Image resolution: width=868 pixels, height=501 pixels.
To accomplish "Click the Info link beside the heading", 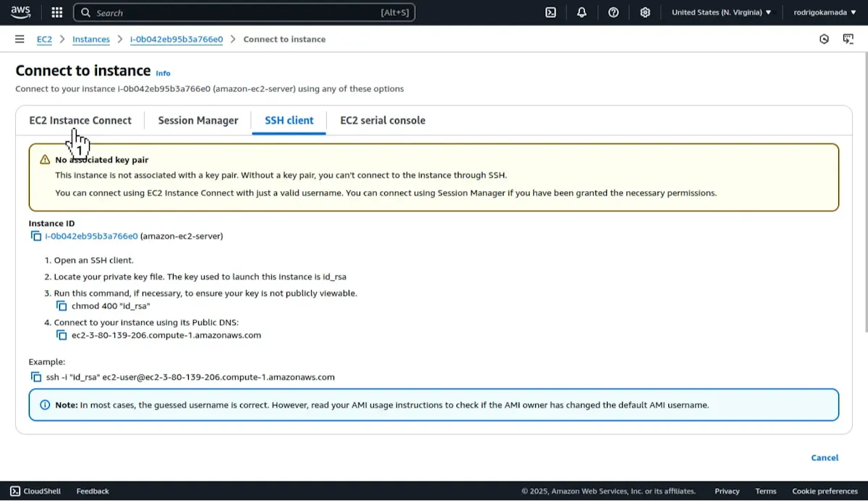I will [163, 73].
